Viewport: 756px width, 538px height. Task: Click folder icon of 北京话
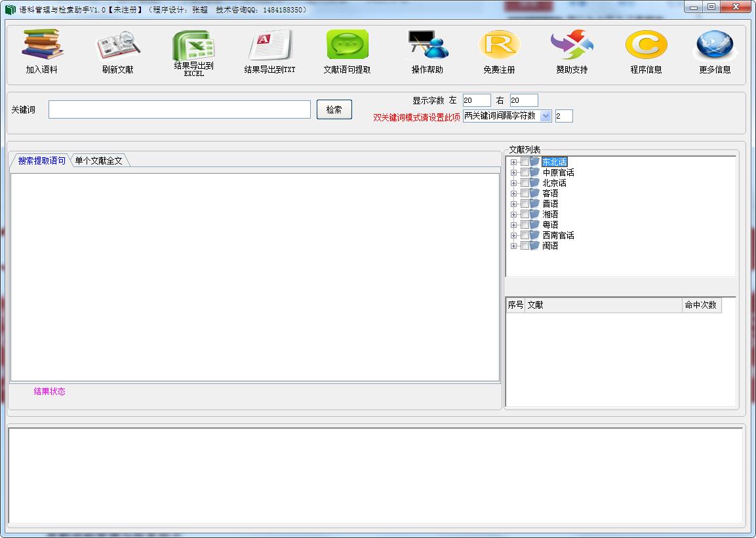click(534, 183)
